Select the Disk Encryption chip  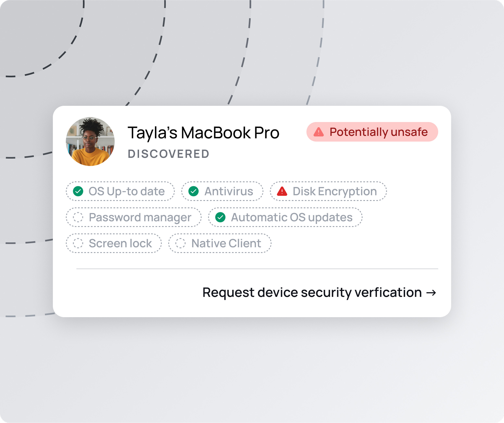328,191
